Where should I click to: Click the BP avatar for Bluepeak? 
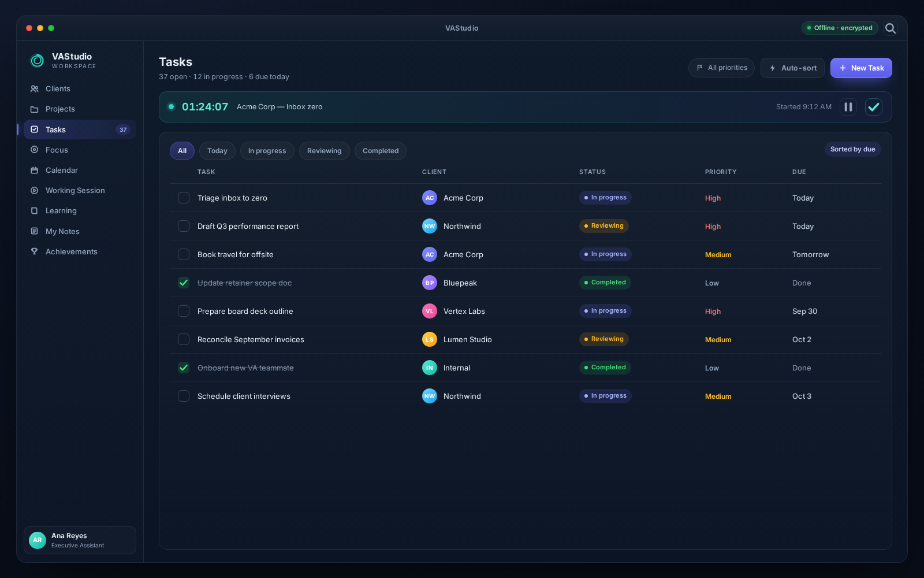pyautogui.click(x=430, y=283)
